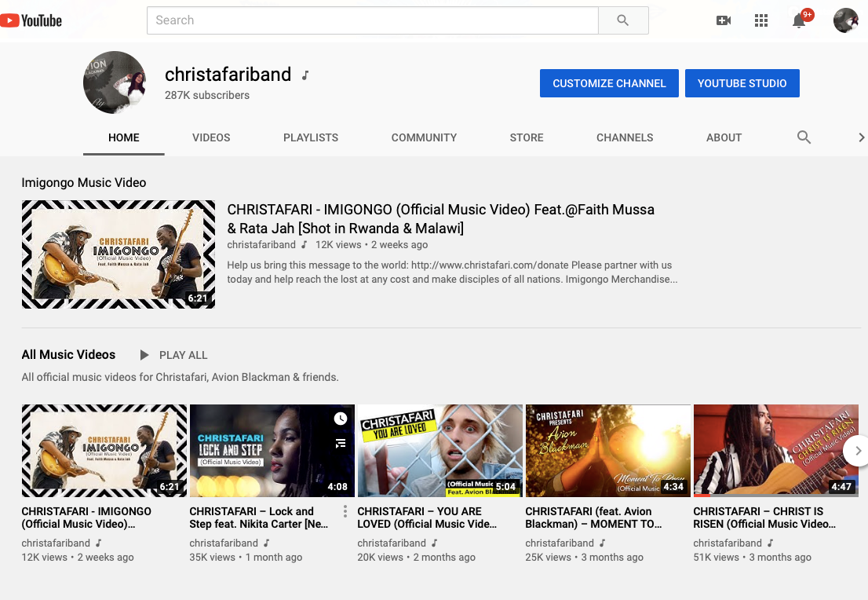Viewport: 868px width, 600px height.
Task: Open the All Music Videos section title
Action: (68, 354)
